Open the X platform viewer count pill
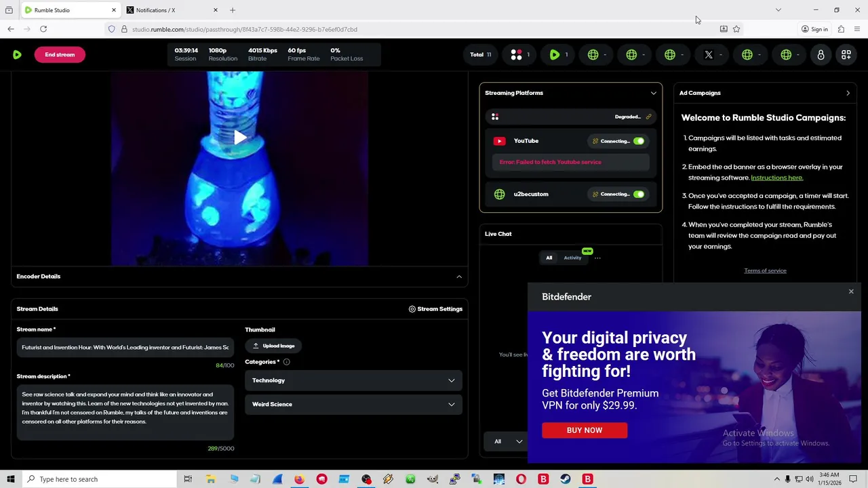This screenshot has height=488, width=868. (x=713, y=55)
